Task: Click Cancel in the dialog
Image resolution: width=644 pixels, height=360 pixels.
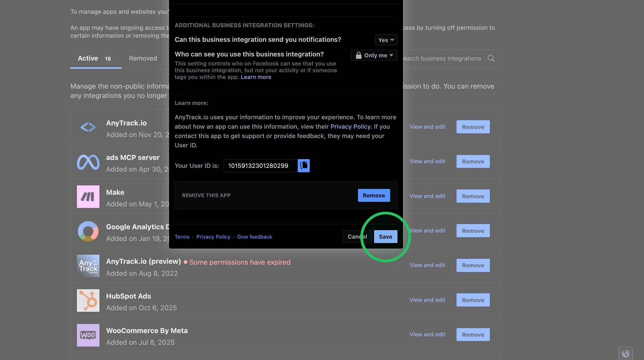Action: click(x=357, y=237)
